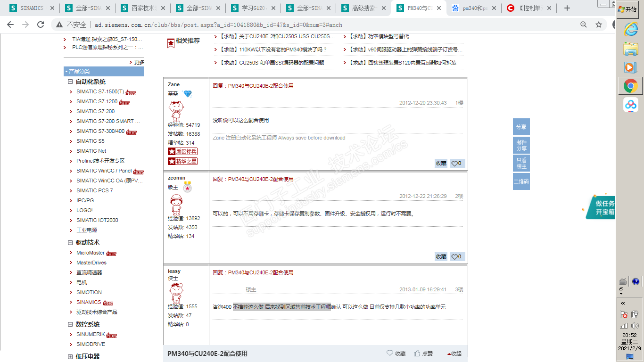Image resolution: width=644 pixels, height=362 pixels.
Task: Open Baidu Netdisk from the taskbar
Action: (x=630, y=105)
